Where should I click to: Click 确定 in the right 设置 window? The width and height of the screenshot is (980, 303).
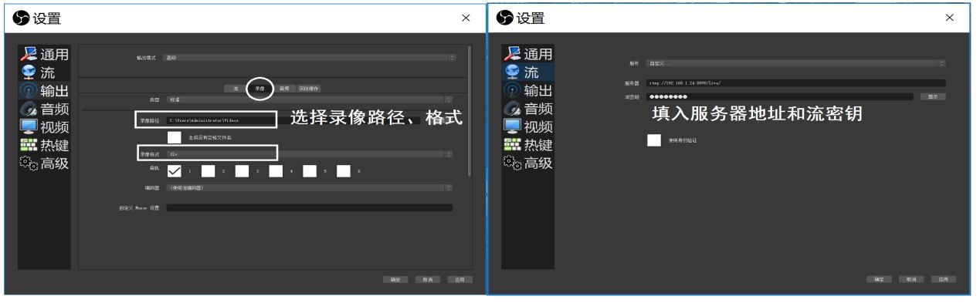coord(879,279)
